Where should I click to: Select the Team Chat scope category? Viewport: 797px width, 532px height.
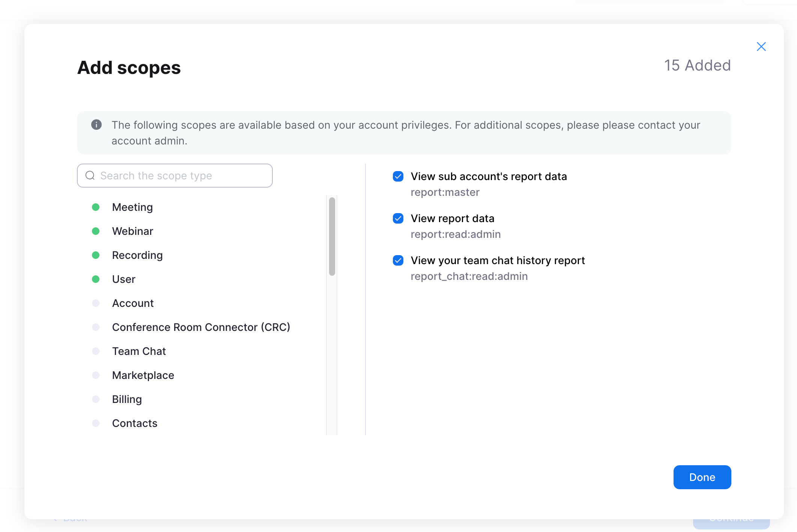pyautogui.click(x=139, y=351)
